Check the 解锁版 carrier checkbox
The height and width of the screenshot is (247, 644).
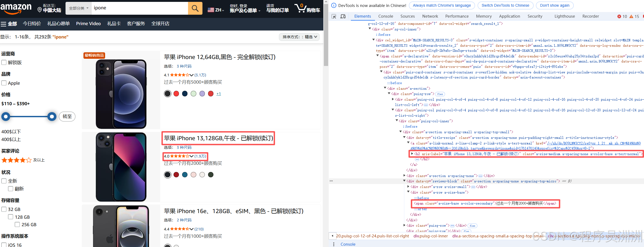click(x=4, y=62)
